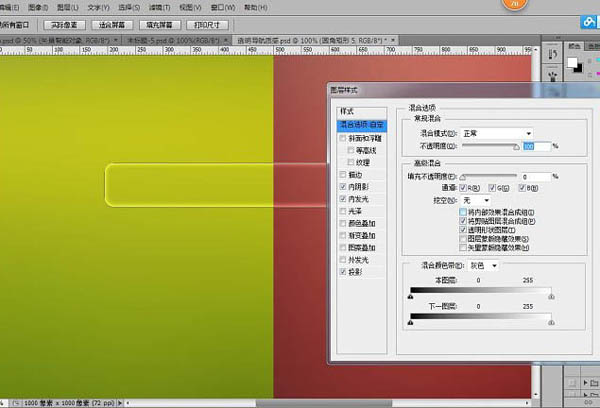This screenshot has width=600, height=408.
Task: Click the 实际像素 actual pixels button
Action: 64,25
